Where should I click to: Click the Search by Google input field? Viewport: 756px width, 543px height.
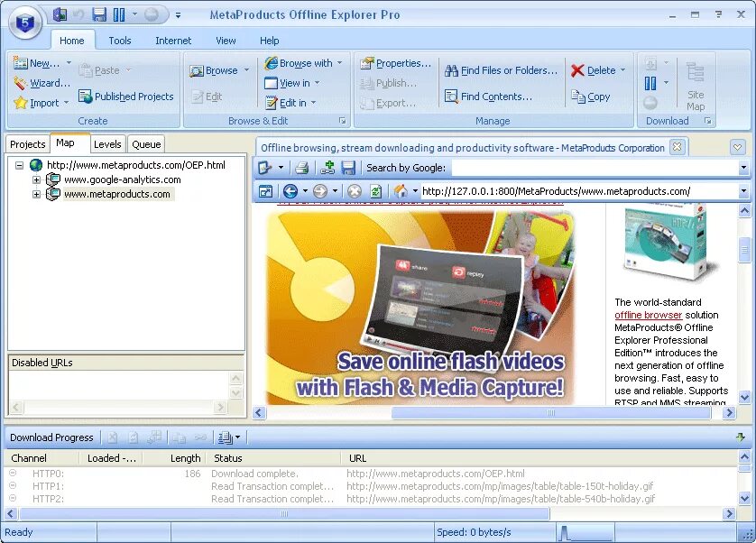595,168
